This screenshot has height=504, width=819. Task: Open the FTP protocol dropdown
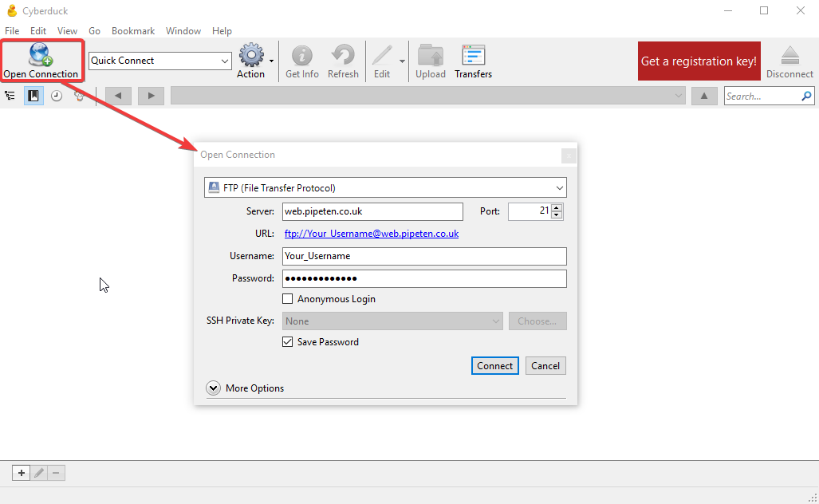[x=385, y=187]
